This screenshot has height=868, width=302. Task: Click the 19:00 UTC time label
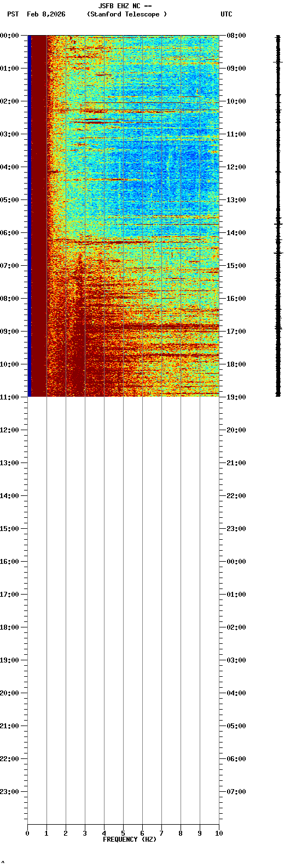pos(236,397)
